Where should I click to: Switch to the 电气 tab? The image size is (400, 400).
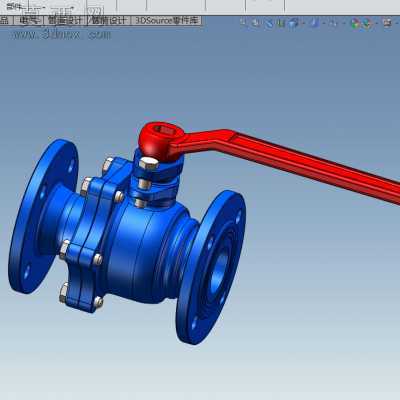click(x=29, y=20)
